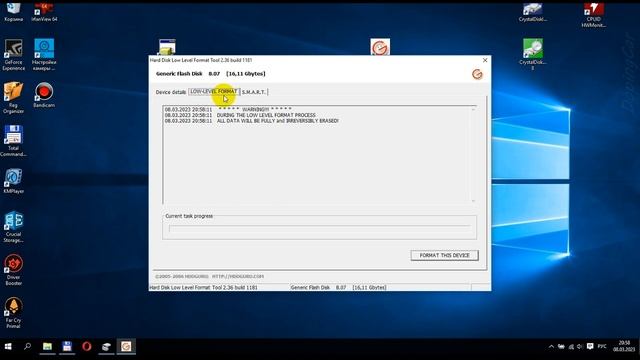640x360 pixels.
Task: Click the floppy disk taskbar icon
Action: 67,347
